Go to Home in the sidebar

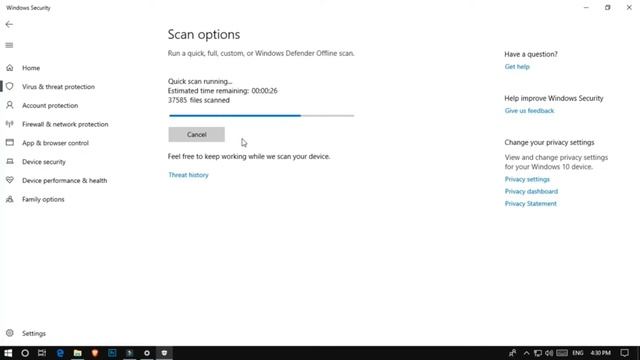coord(31,68)
